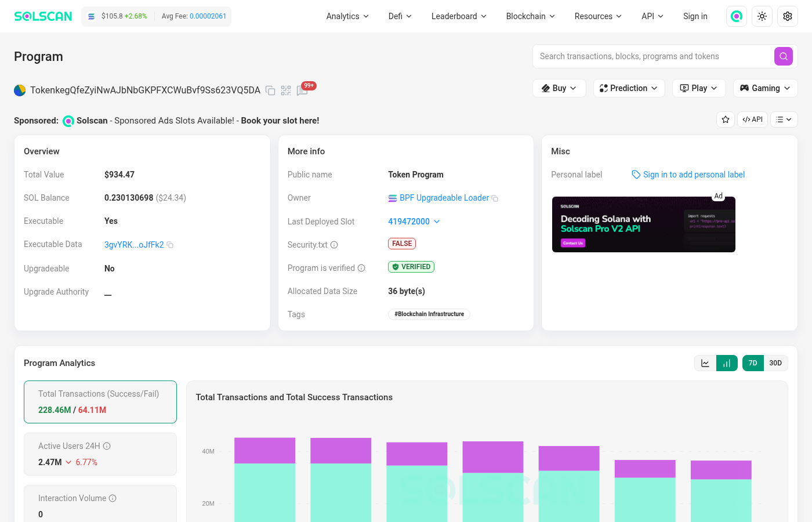Open the API code button

752,119
